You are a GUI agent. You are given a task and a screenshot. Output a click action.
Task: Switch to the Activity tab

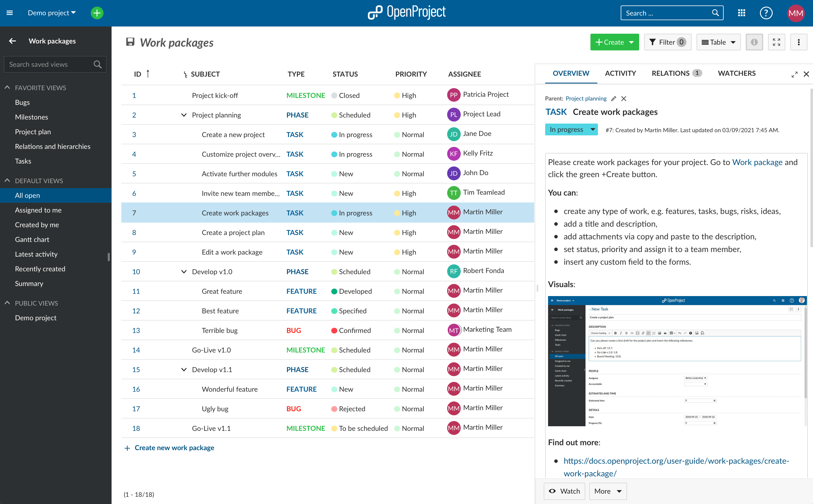620,73
